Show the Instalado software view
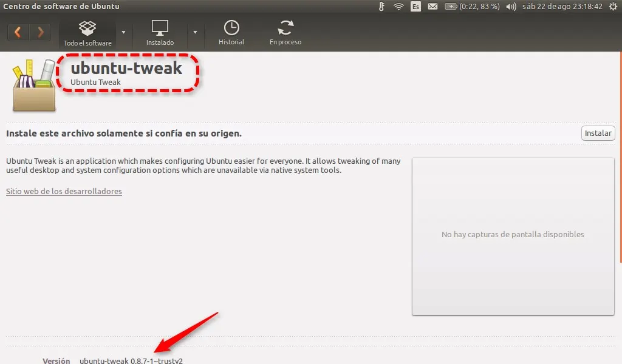Screen dimensions: 622x364 pyautogui.click(x=160, y=33)
